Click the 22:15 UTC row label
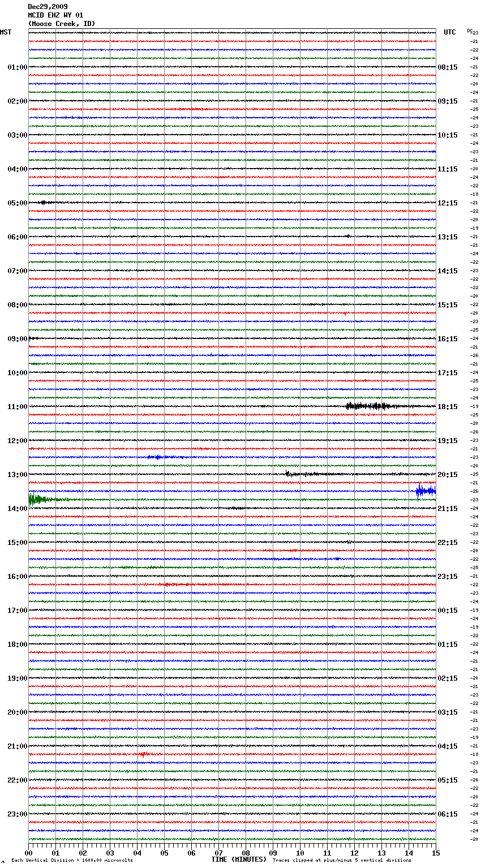 click(x=448, y=543)
